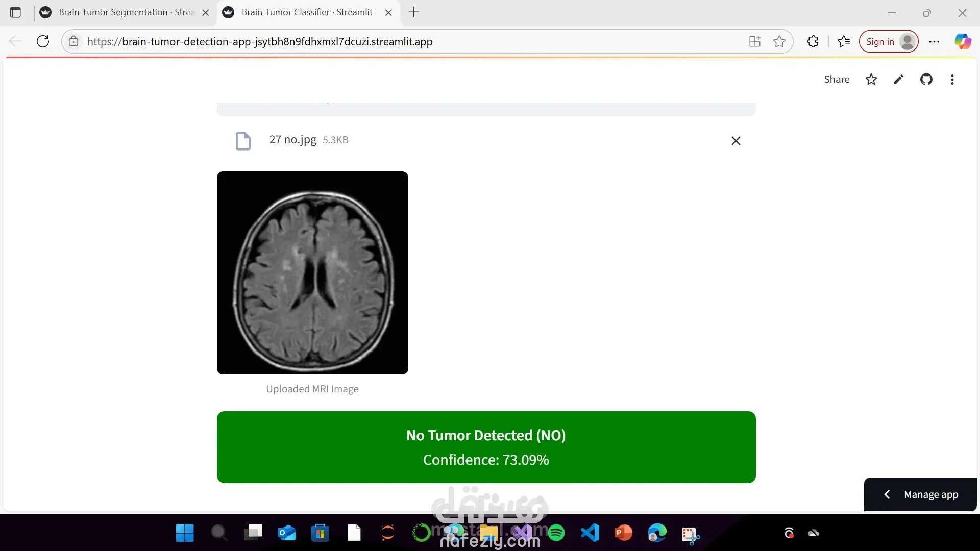Open Spotify from the taskbar
Viewport: 980px width, 551px height.
coord(556,533)
